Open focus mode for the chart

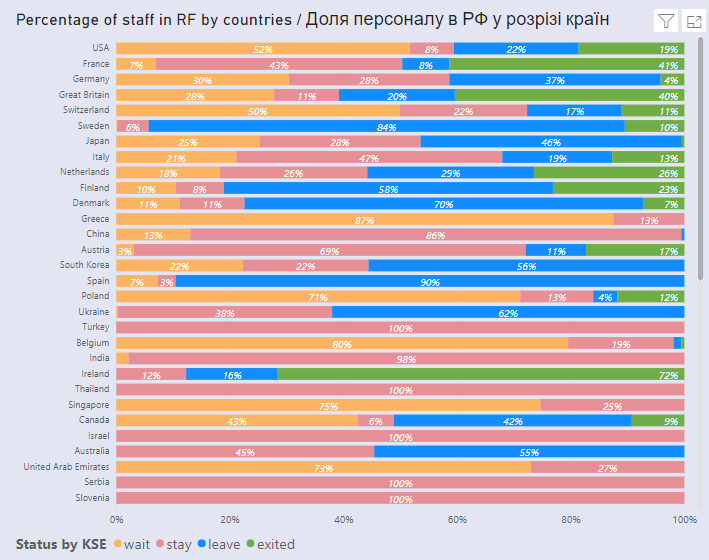[692, 21]
